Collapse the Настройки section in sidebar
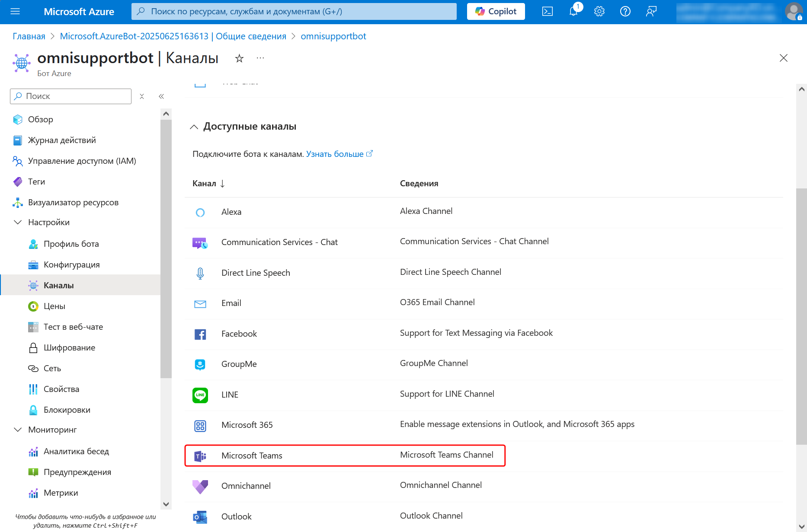The width and height of the screenshot is (807, 532). click(18, 223)
